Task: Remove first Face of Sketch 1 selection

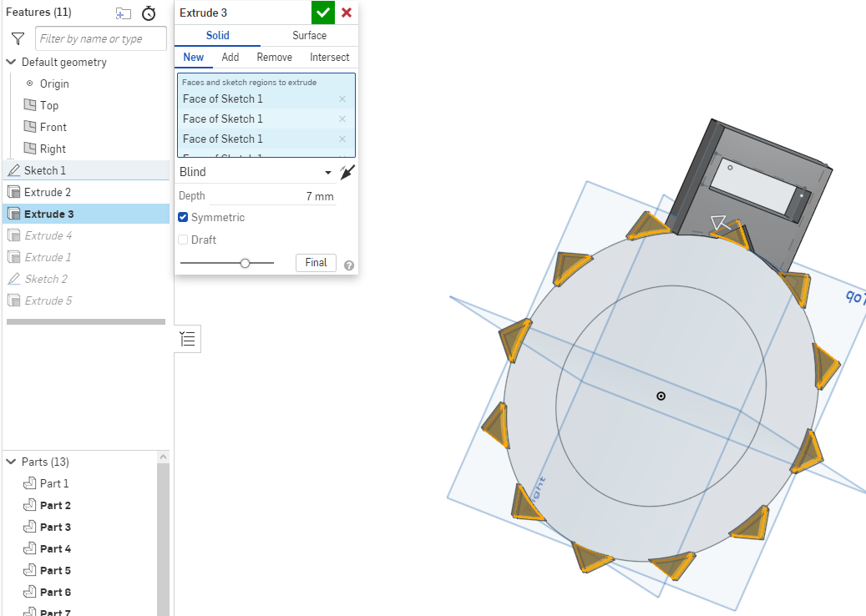Action: [x=342, y=98]
